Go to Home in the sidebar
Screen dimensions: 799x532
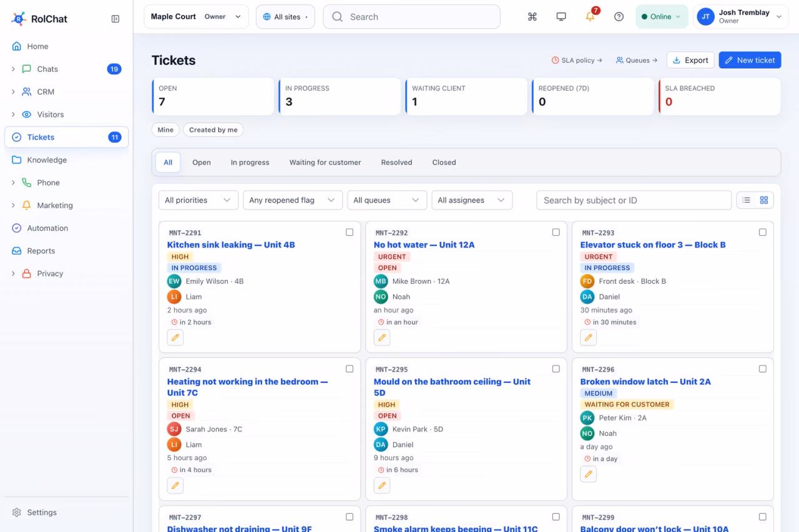66,46
